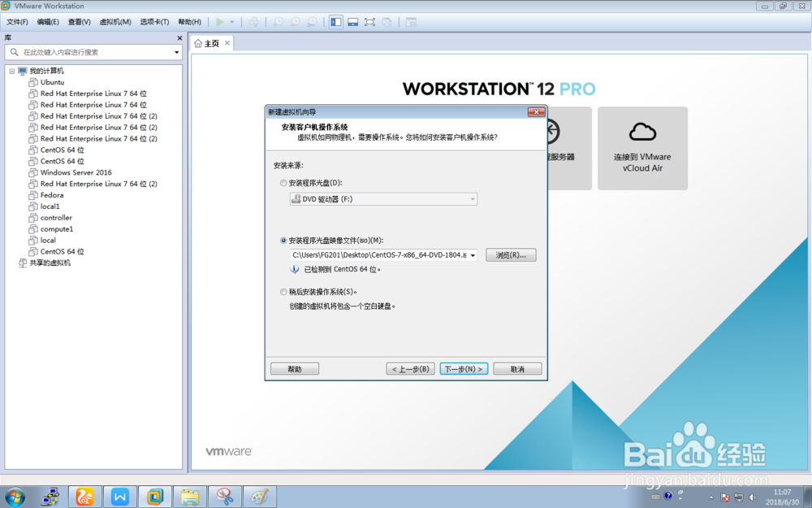This screenshot has width=812, height=508.
Task: Close the 新建虚拟机向导 dialog
Action: coord(536,112)
